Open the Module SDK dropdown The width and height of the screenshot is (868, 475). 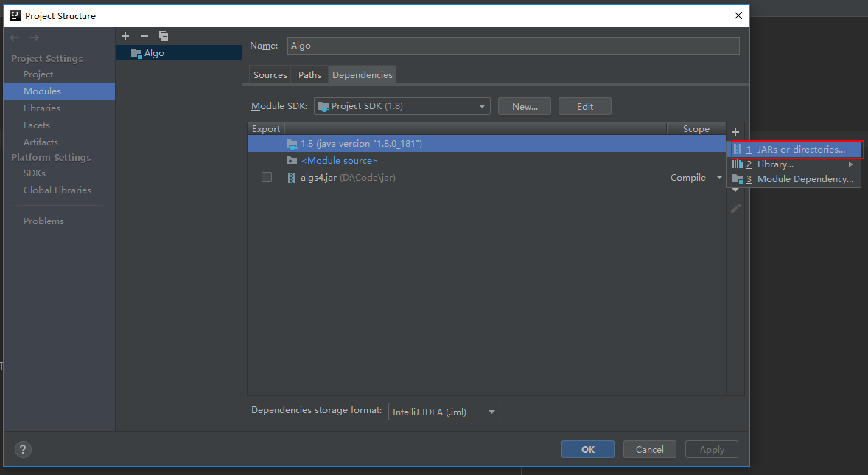point(402,106)
